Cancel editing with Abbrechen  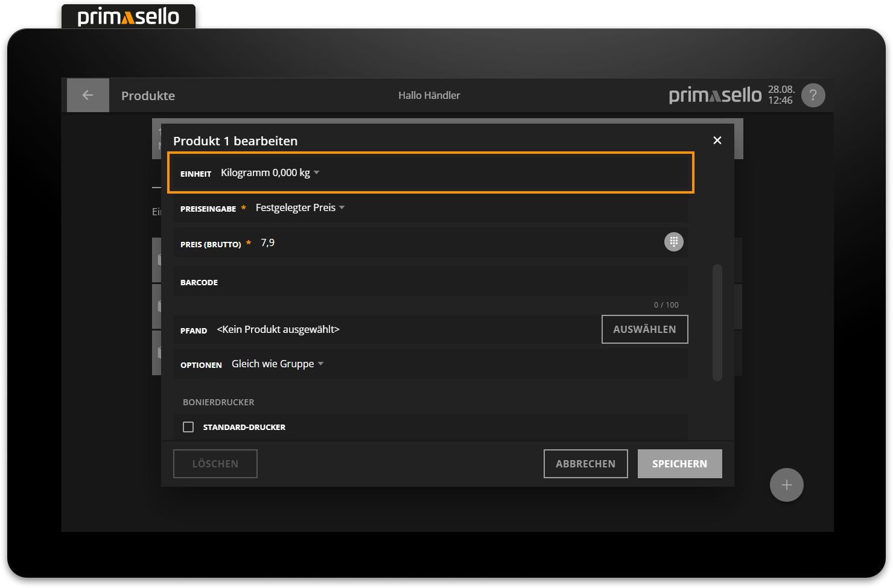(585, 464)
